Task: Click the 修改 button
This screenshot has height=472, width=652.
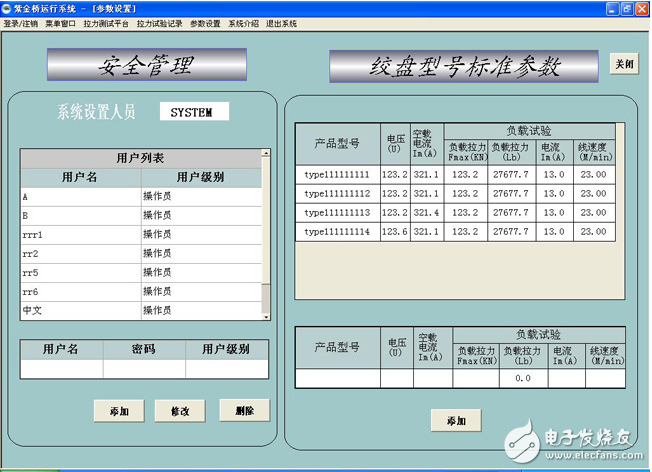Action: (x=180, y=411)
